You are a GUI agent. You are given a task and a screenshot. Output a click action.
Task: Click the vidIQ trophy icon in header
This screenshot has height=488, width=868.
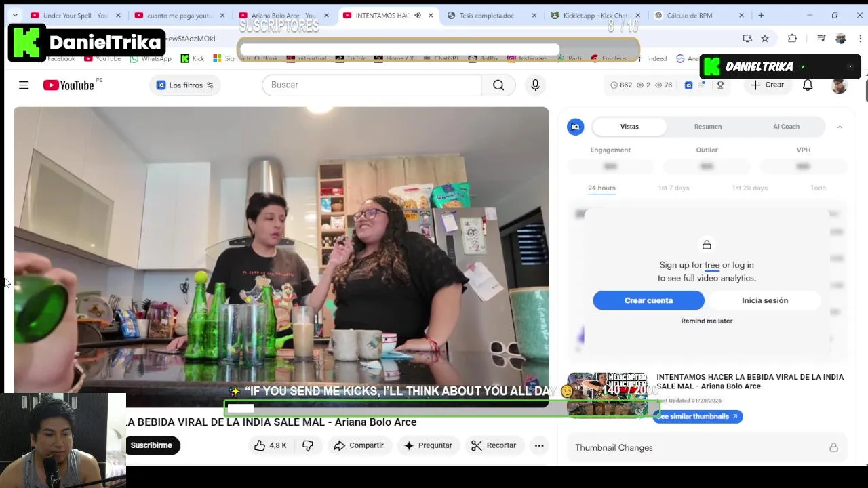tap(720, 85)
